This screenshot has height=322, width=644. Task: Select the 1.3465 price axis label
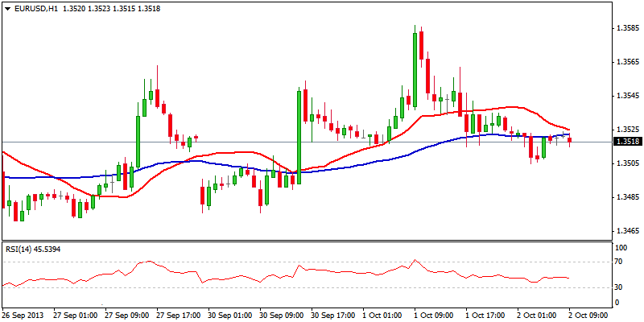627,231
